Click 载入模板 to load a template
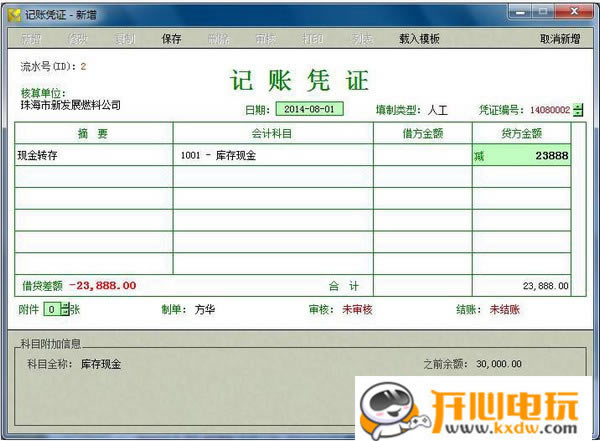This screenshot has height=441, width=600. (420, 39)
